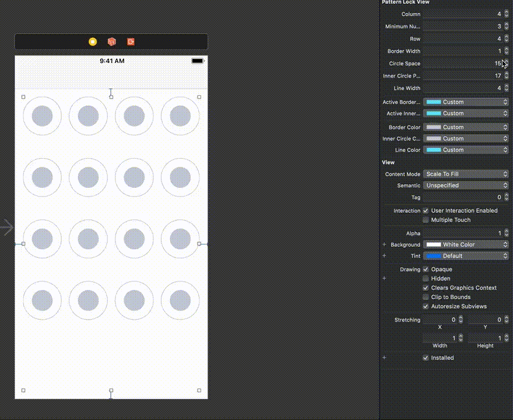Click the Line Width stepper
Image resolution: width=513 pixels, height=420 pixels.
(507, 88)
